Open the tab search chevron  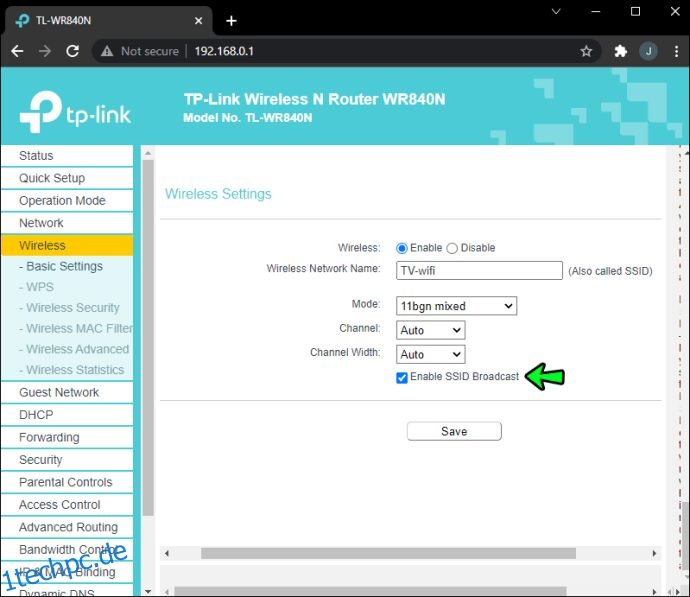click(556, 11)
